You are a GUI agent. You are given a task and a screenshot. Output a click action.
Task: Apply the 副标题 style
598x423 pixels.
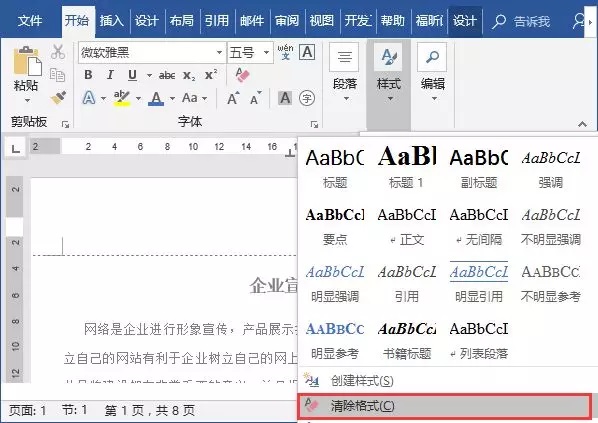[479, 167]
